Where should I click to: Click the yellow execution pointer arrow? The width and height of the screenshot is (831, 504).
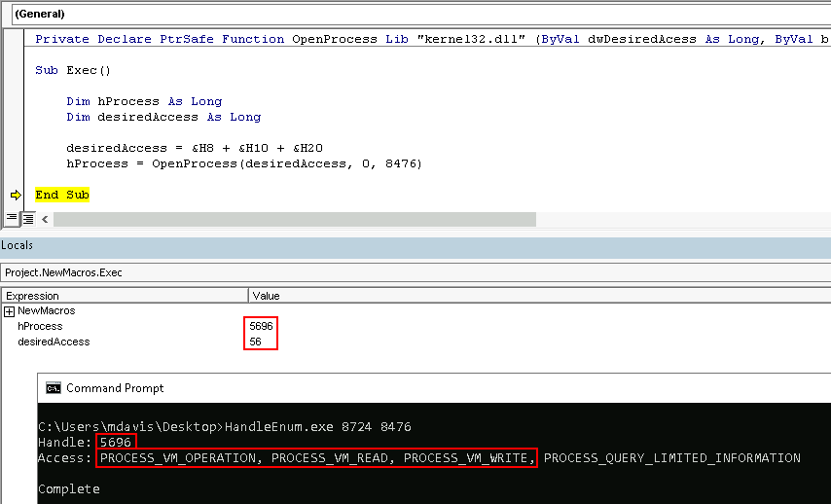(x=15, y=195)
